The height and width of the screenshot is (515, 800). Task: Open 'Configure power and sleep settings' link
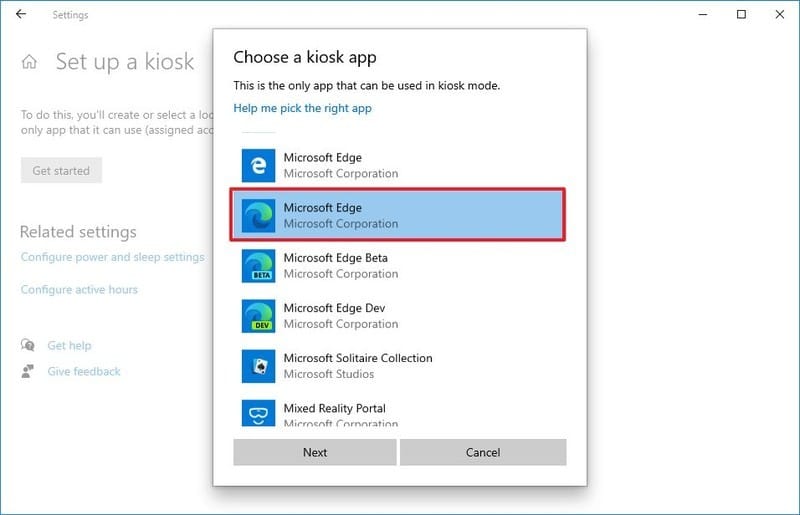[x=112, y=257]
